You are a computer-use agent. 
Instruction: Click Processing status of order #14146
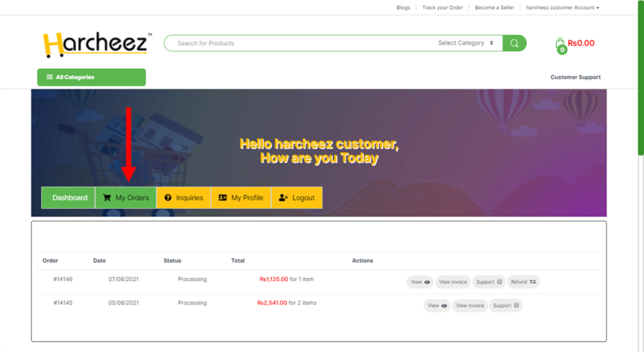click(x=192, y=279)
